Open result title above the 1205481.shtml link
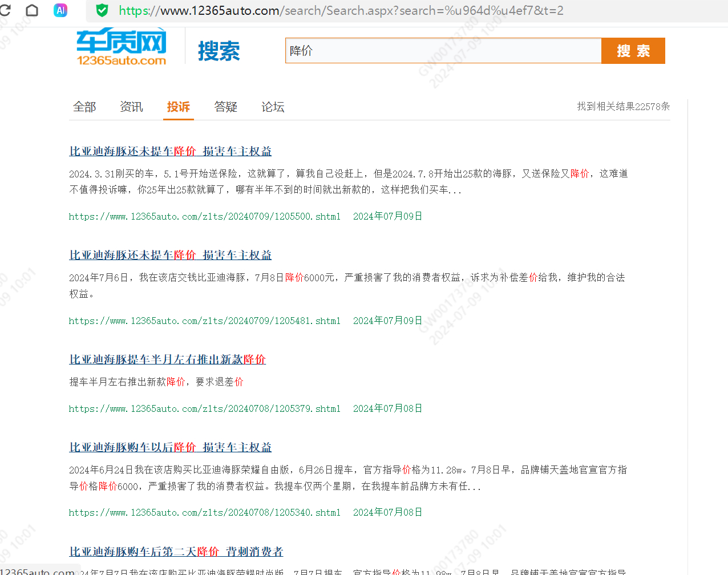 pos(171,255)
